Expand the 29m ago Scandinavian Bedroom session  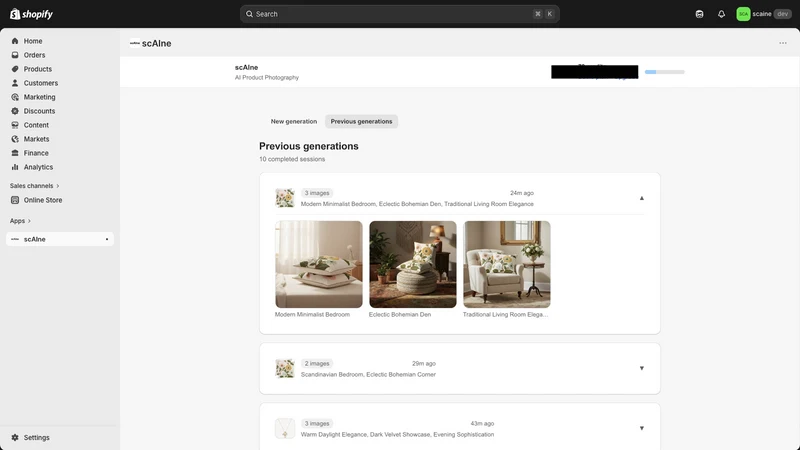point(642,368)
